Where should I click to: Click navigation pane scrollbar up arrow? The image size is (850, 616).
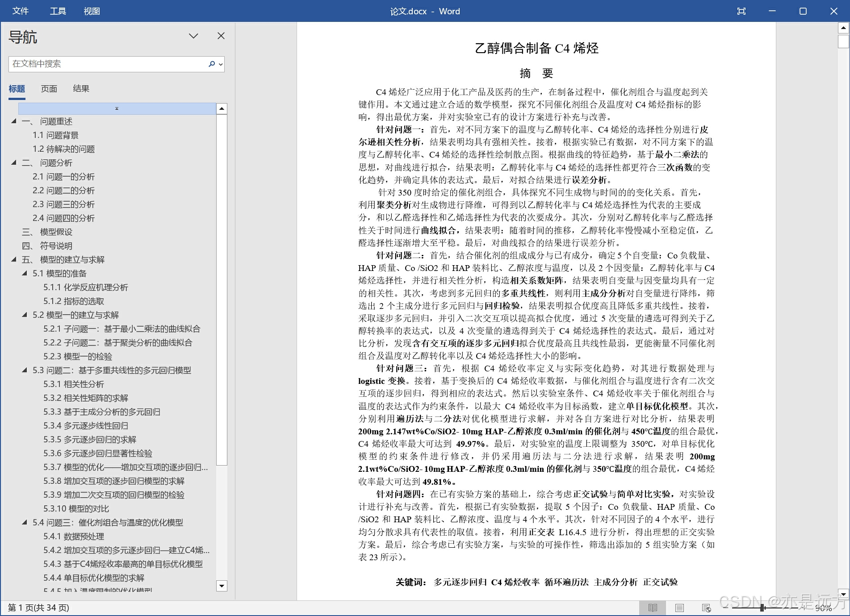tap(222, 108)
